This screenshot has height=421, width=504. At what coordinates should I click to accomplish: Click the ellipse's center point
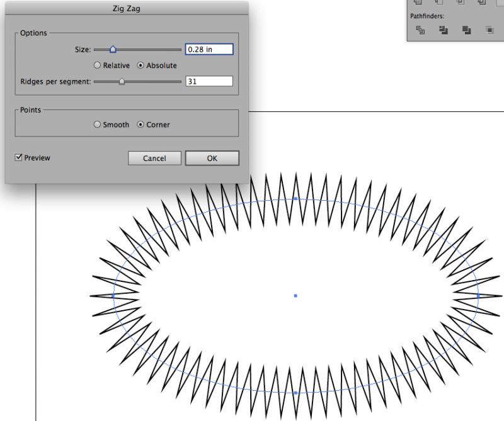click(x=295, y=295)
